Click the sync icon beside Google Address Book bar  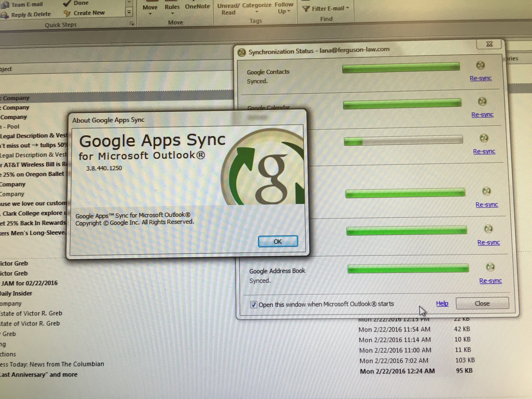pos(490,267)
